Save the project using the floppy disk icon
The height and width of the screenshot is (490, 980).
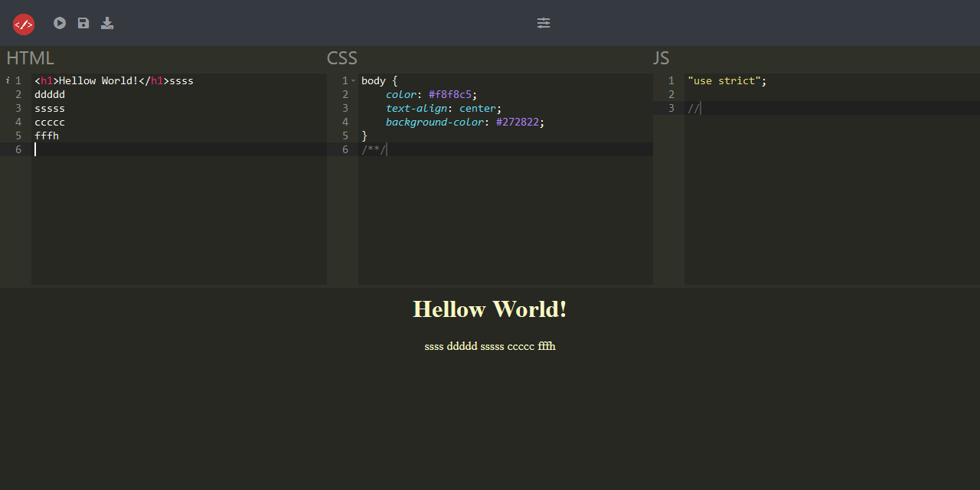83,23
